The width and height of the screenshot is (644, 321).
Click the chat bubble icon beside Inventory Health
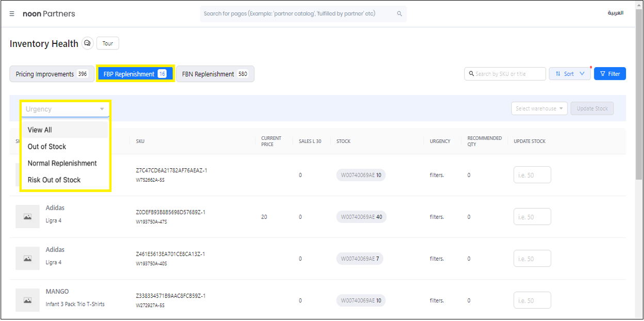click(x=88, y=43)
